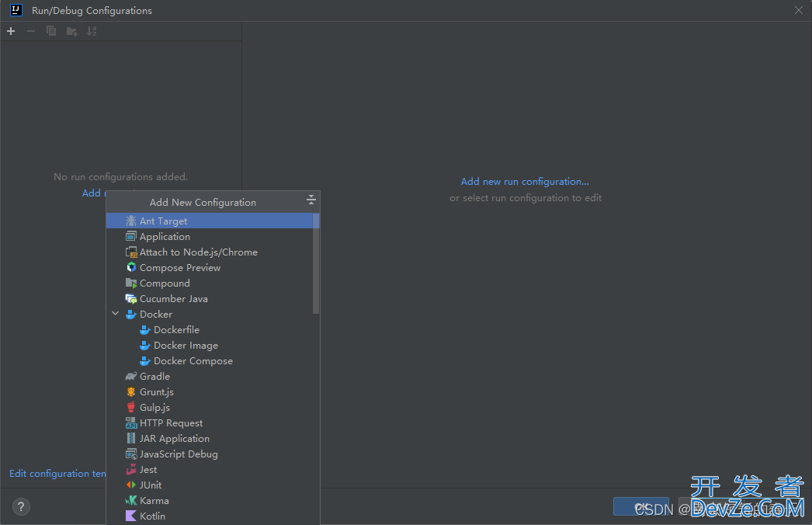Click the JavaScript Debug icon
Screen dimensions: 812x525
coord(131,454)
